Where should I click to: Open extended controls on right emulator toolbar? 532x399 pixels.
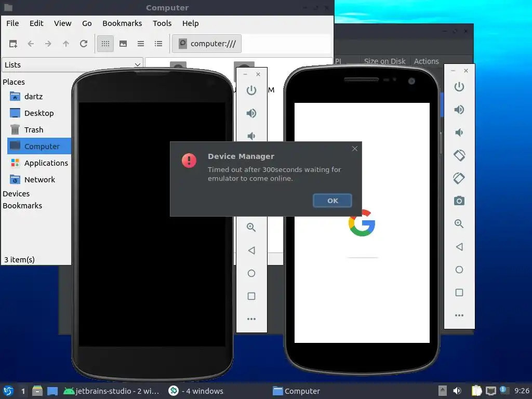459,315
